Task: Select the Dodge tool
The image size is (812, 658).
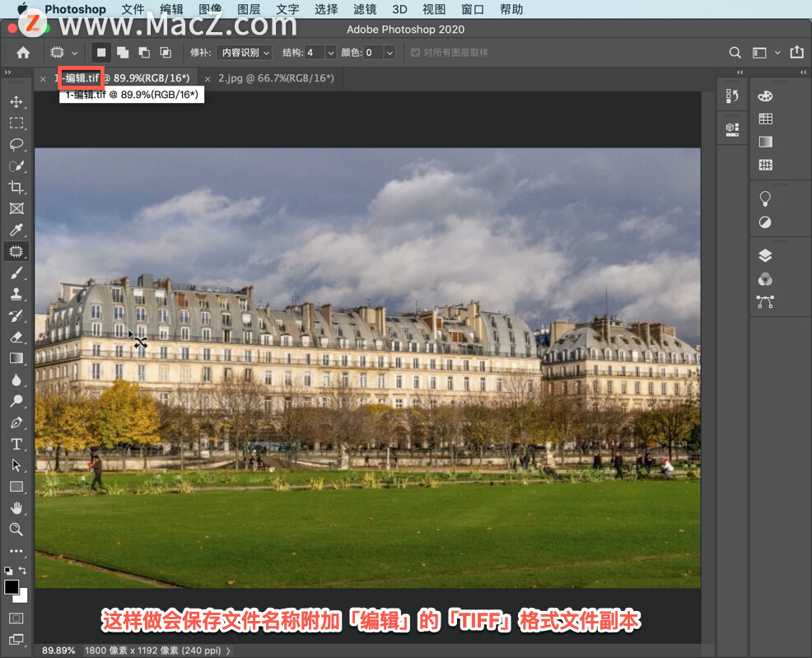Action: click(x=16, y=401)
